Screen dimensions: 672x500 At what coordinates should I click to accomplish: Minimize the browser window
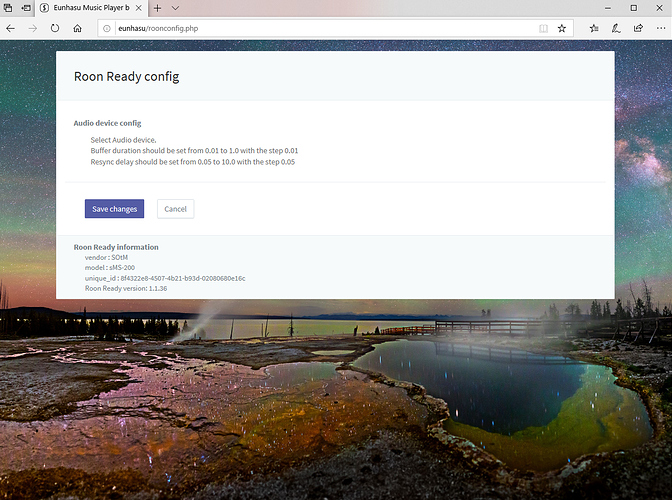coord(608,8)
